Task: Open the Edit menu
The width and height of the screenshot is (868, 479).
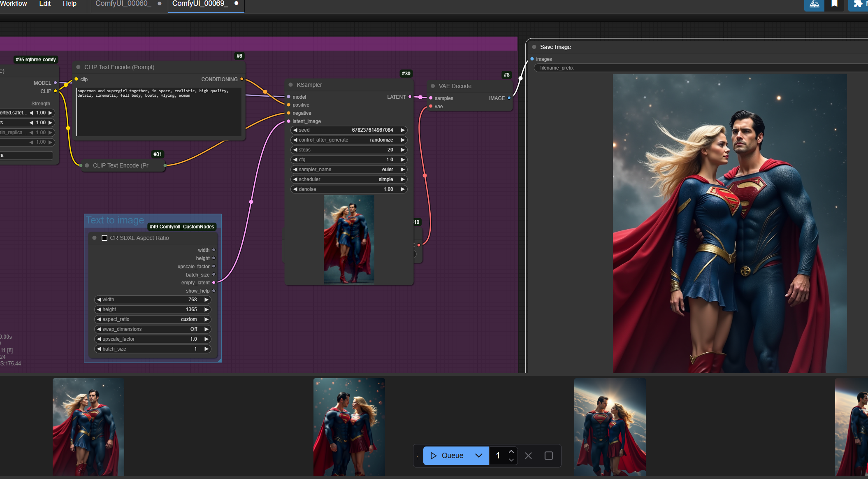Action: (x=45, y=4)
